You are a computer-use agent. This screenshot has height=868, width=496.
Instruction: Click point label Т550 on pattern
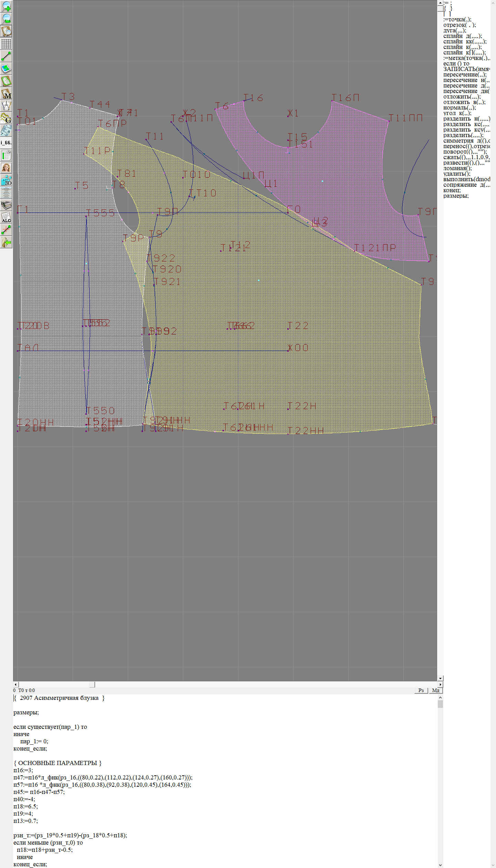pyautogui.click(x=100, y=411)
